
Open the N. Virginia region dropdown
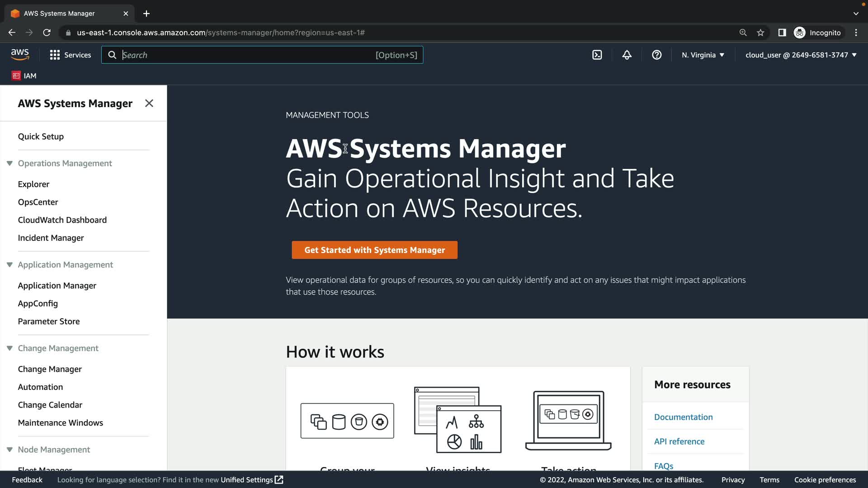coord(703,55)
